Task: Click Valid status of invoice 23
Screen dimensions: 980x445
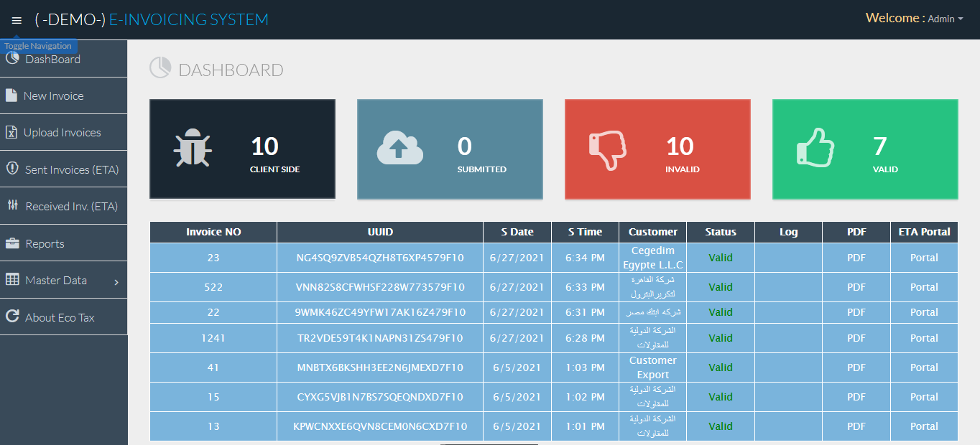Action: click(721, 258)
